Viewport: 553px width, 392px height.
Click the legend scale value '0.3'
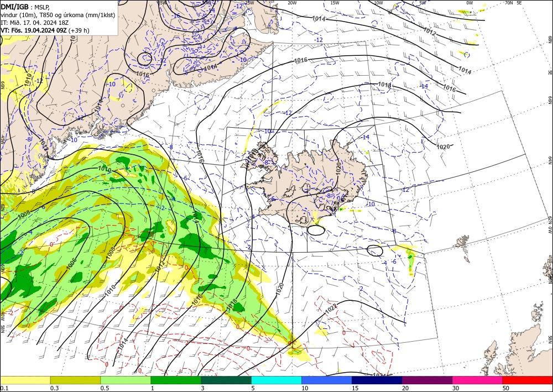point(55,388)
